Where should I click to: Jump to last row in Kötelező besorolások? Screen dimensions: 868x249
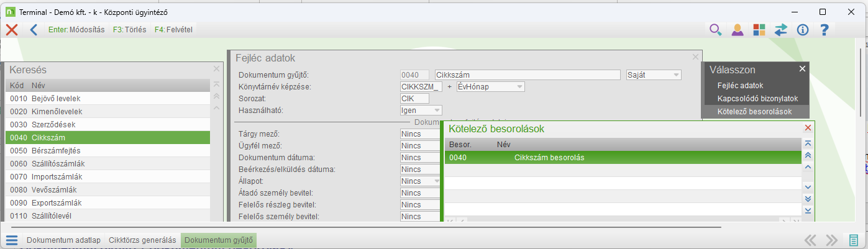pos(808,211)
